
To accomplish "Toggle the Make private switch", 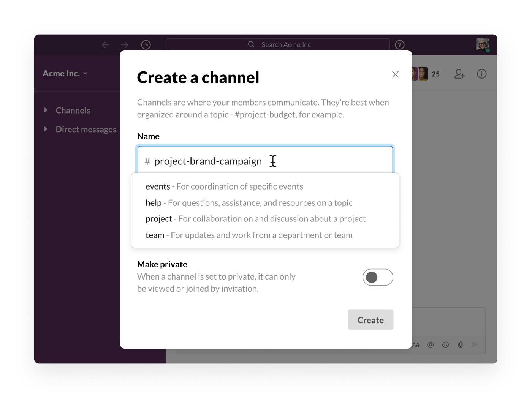I will coord(377,277).
